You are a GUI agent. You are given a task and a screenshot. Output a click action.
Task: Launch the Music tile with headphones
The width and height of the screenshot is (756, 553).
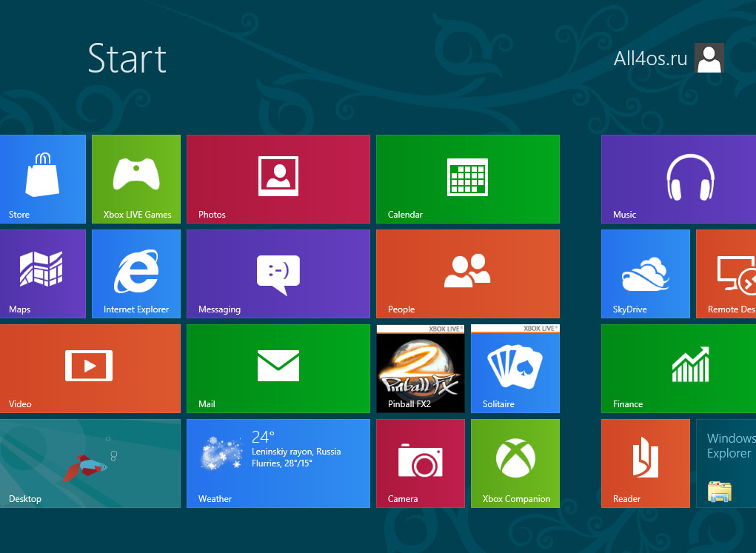pyautogui.click(x=678, y=179)
